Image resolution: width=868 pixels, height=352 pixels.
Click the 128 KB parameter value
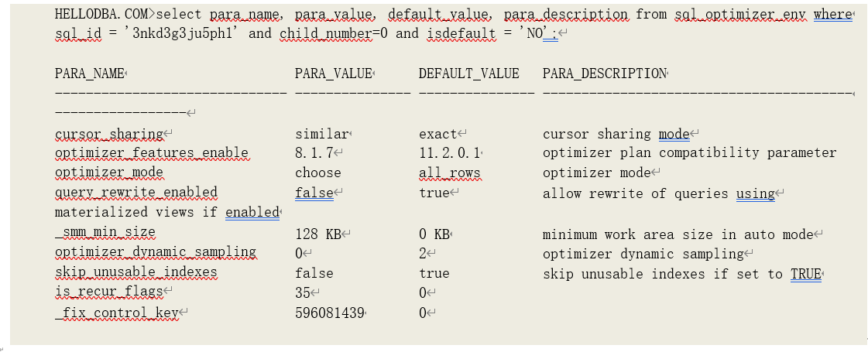point(317,233)
